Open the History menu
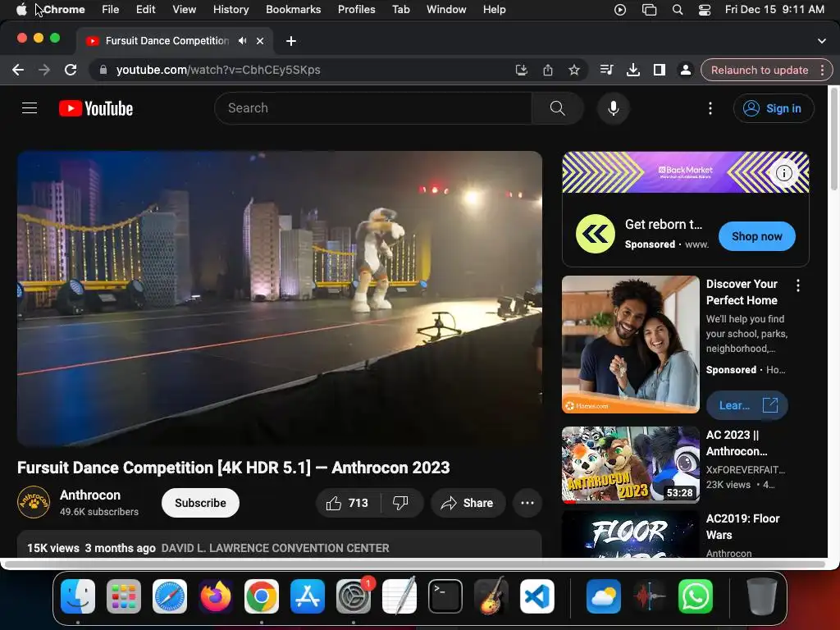Screen dimensions: 840x630 pyautogui.click(x=231, y=10)
